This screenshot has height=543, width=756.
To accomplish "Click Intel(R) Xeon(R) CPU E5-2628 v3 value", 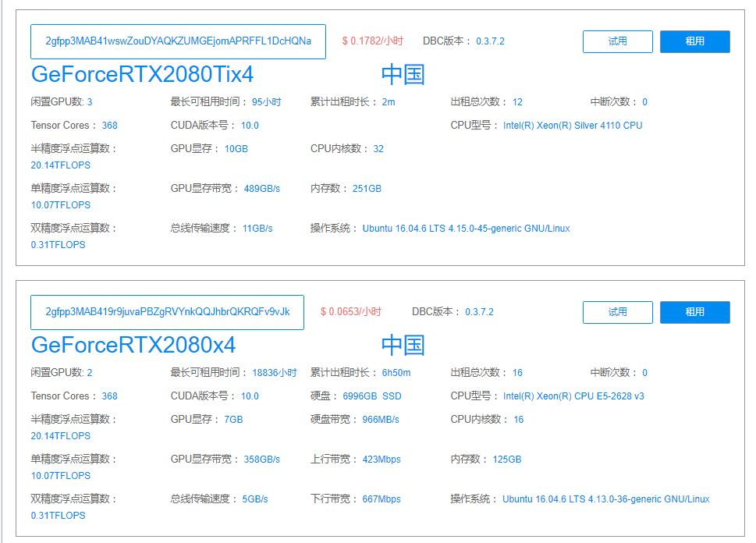I will pyautogui.click(x=573, y=396).
